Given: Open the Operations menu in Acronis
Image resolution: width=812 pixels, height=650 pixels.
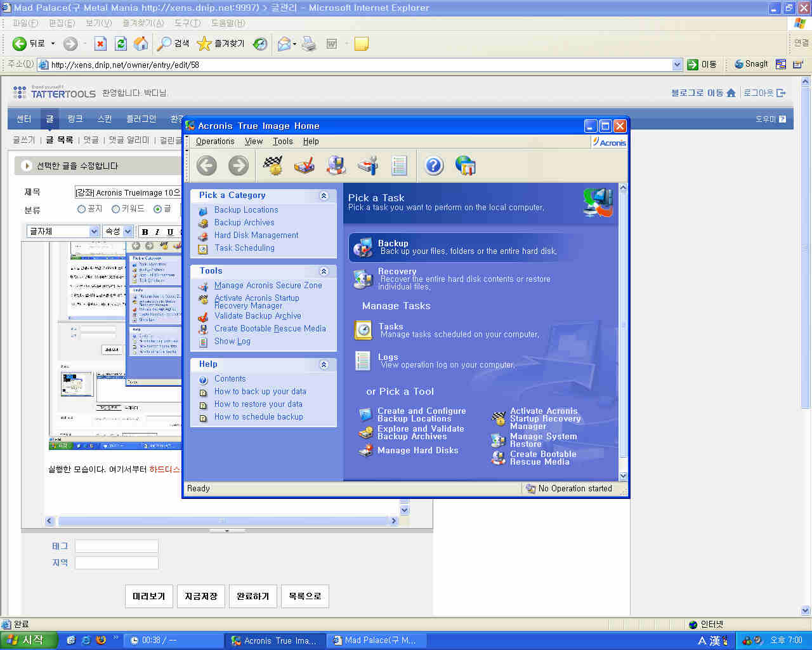Looking at the screenshot, I should 215,142.
